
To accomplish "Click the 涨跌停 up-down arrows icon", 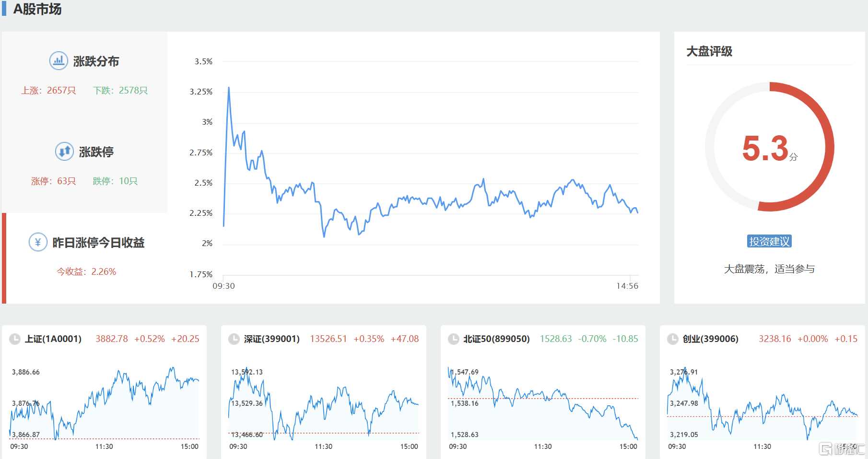I will 64,152.
